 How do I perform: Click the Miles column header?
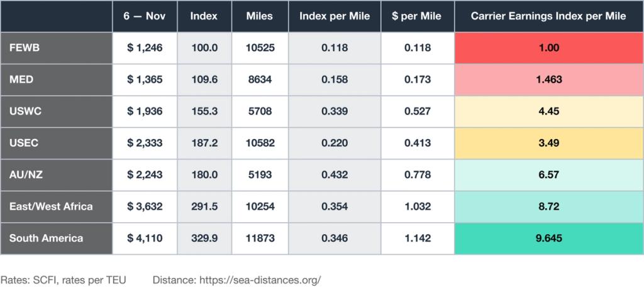(260, 16)
